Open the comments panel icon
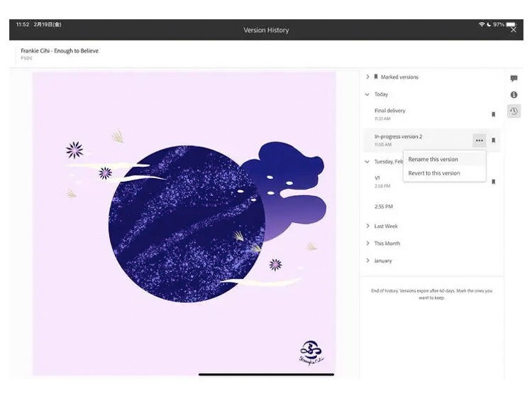 pyautogui.click(x=514, y=78)
